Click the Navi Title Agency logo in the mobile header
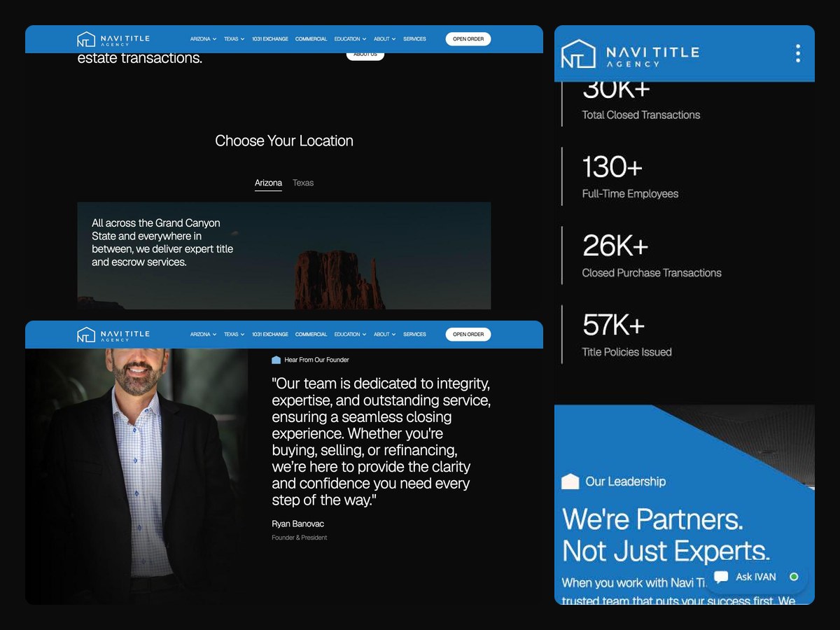Image resolution: width=840 pixels, height=630 pixels. (630, 54)
